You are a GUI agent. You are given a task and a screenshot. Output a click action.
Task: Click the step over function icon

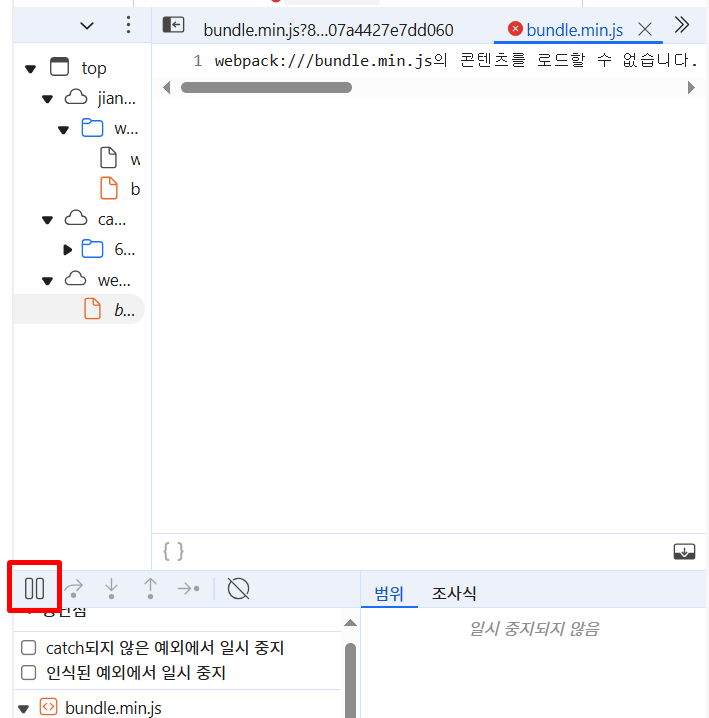coord(74,588)
